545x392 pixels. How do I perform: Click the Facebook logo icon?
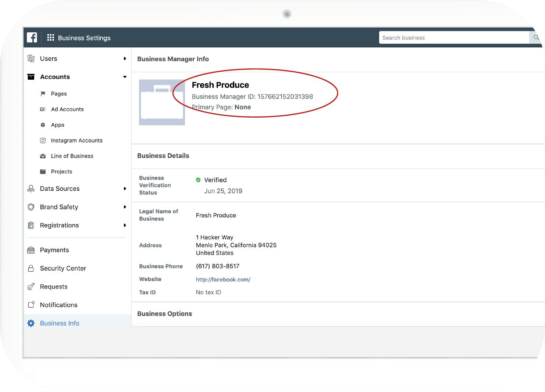[32, 37]
